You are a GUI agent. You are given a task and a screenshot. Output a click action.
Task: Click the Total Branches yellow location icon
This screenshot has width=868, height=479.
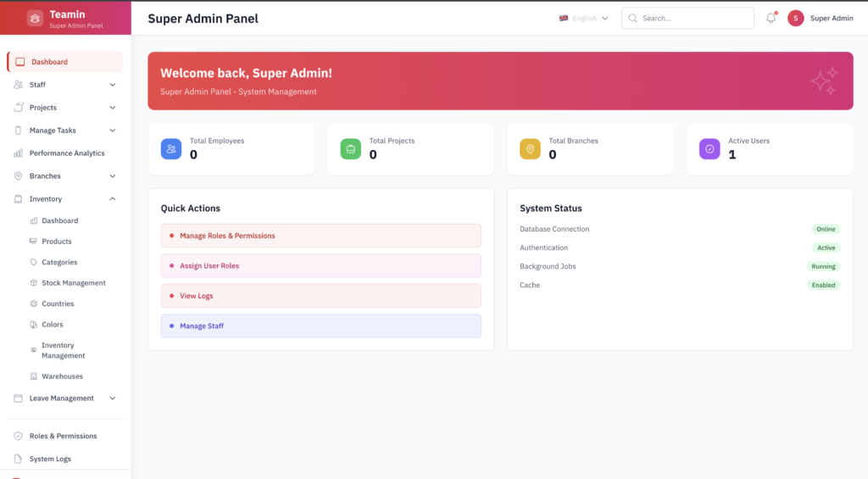click(x=530, y=148)
